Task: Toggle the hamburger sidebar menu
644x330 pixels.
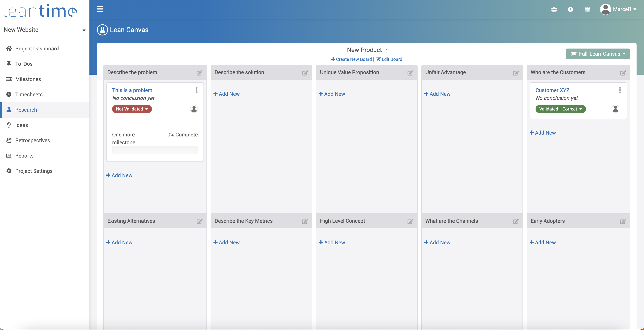Action: pyautogui.click(x=100, y=9)
